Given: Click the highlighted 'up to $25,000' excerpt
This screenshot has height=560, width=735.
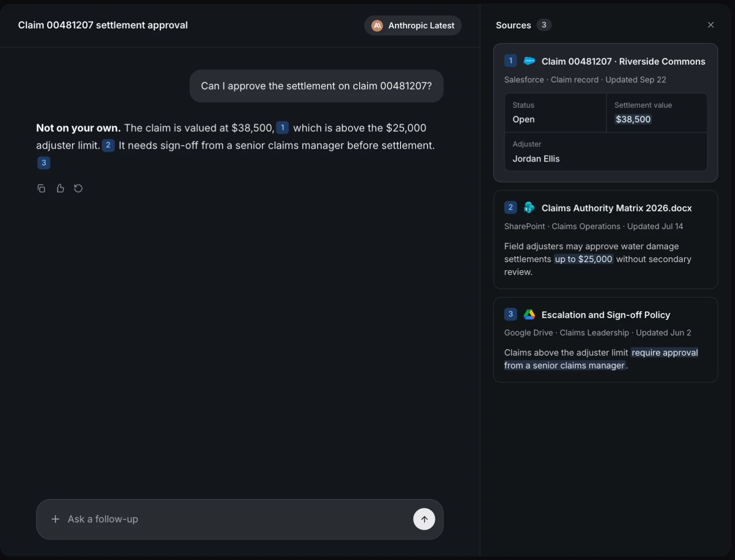Looking at the screenshot, I should click(583, 259).
